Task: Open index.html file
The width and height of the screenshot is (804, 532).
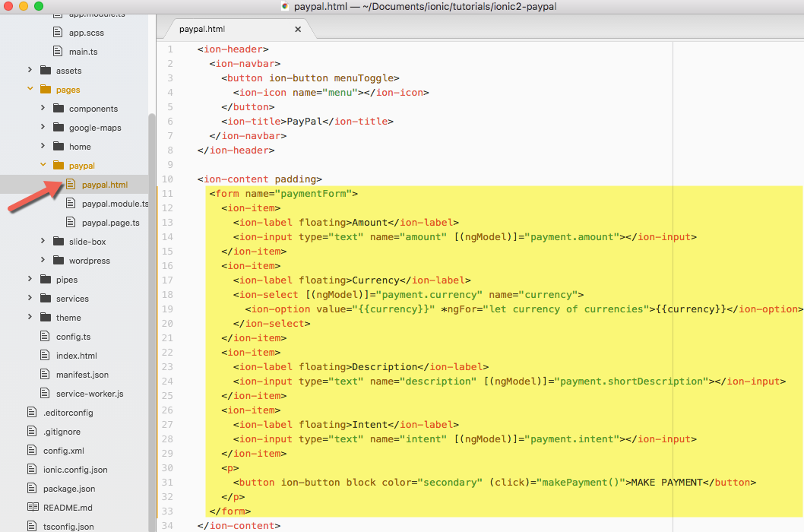Action: point(77,356)
